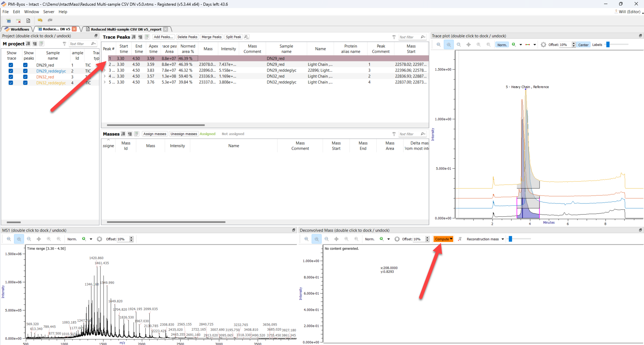Click the Labels slider in Trace plot

(608, 45)
